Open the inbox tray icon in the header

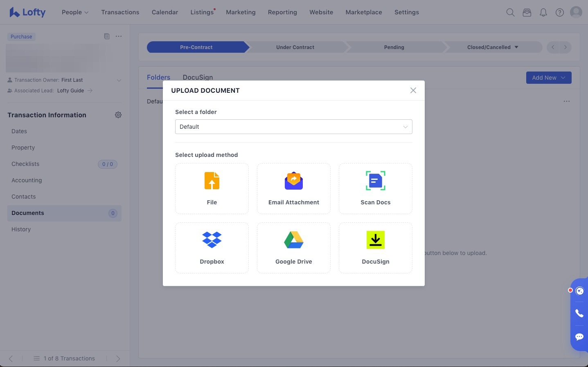coord(527,12)
